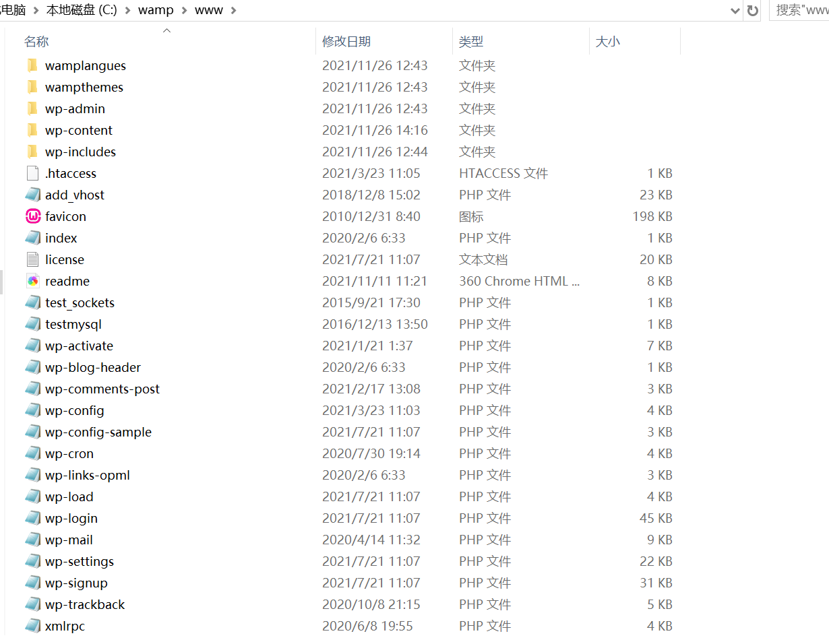Viewport: 829px width, 644px height.
Task: Click the 2020/6/8 19:55 date cell
Action: click(367, 626)
